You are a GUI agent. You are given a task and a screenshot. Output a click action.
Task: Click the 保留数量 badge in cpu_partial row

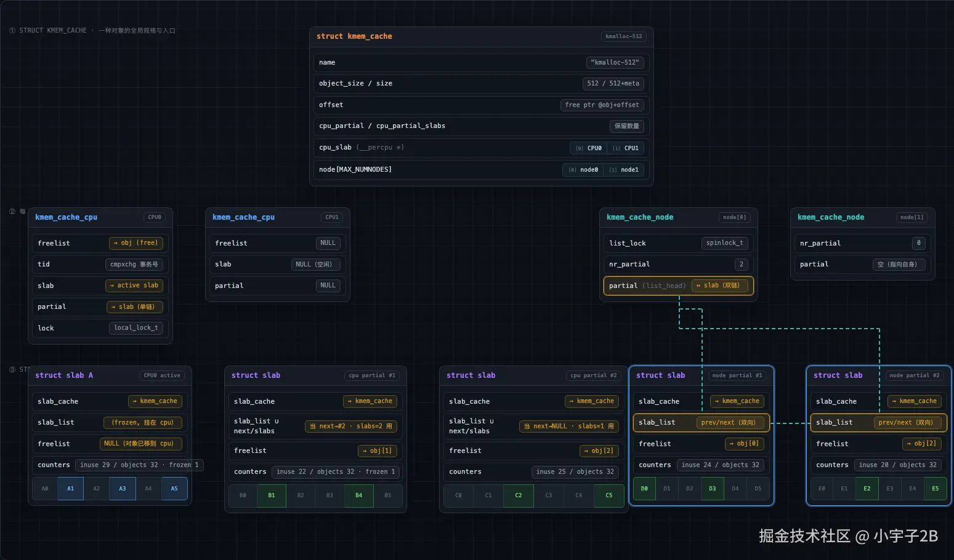click(x=627, y=126)
